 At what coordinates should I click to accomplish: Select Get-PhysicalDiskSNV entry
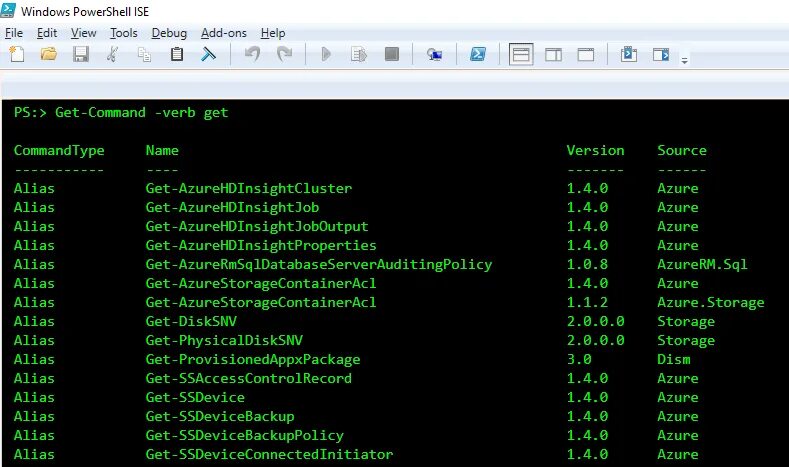tap(224, 340)
